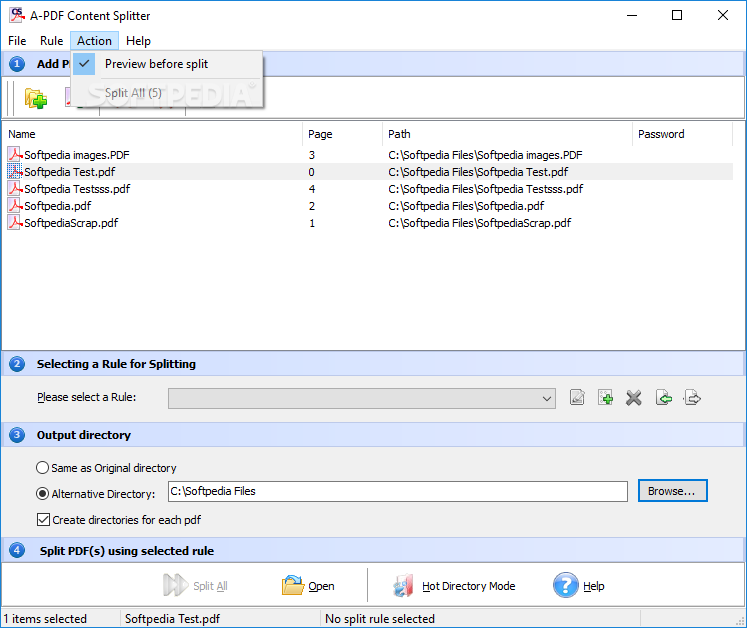The height and width of the screenshot is (628, 747).
Task: Click the Open button label
Action: coord(321,586)
